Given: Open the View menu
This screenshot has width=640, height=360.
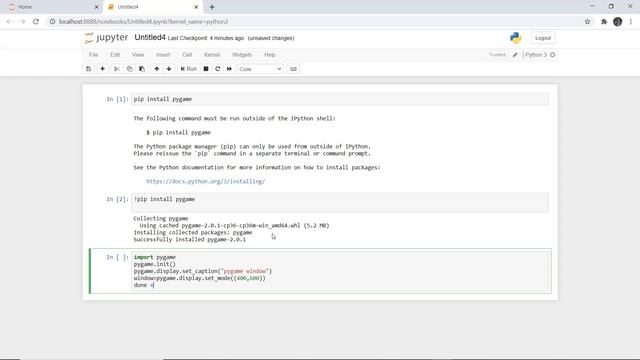Looking at the screenshot, I should (x=138, y=55).
